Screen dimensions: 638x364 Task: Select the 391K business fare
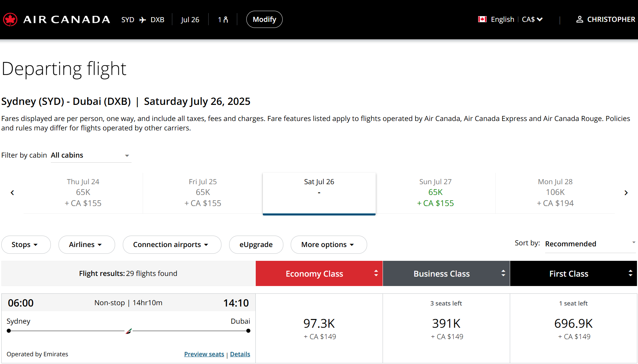(446, 328)
